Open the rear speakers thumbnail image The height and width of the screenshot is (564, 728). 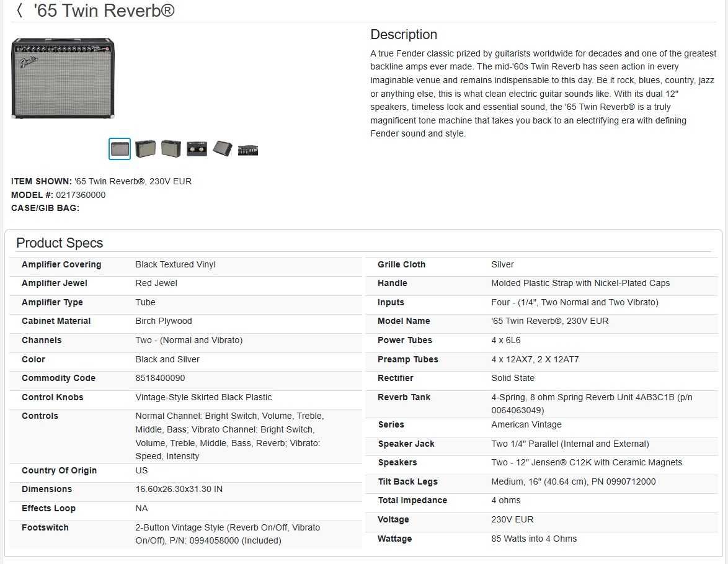[x=197, y=149]
